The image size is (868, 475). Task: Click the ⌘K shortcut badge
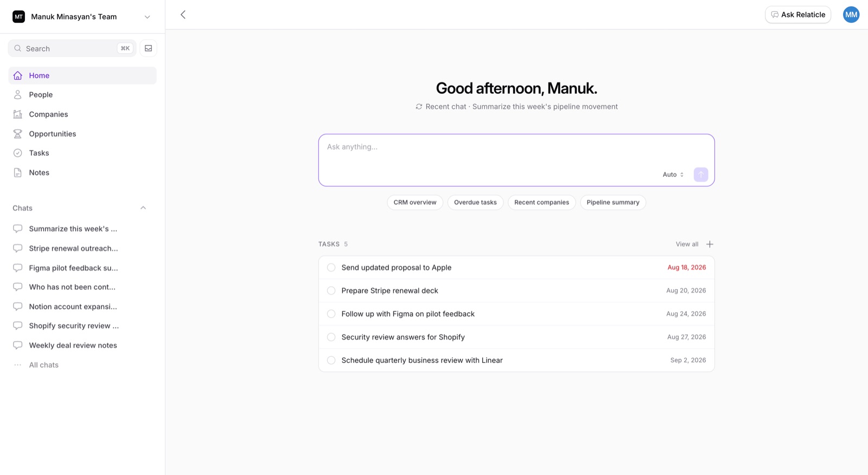point(125,48)
